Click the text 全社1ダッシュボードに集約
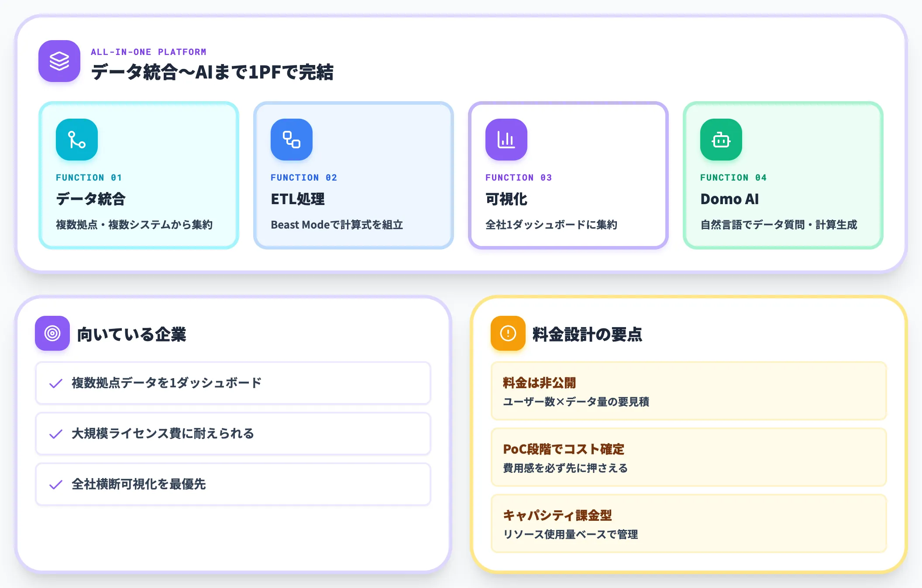922x588 pixels. (x=551, y=225)
